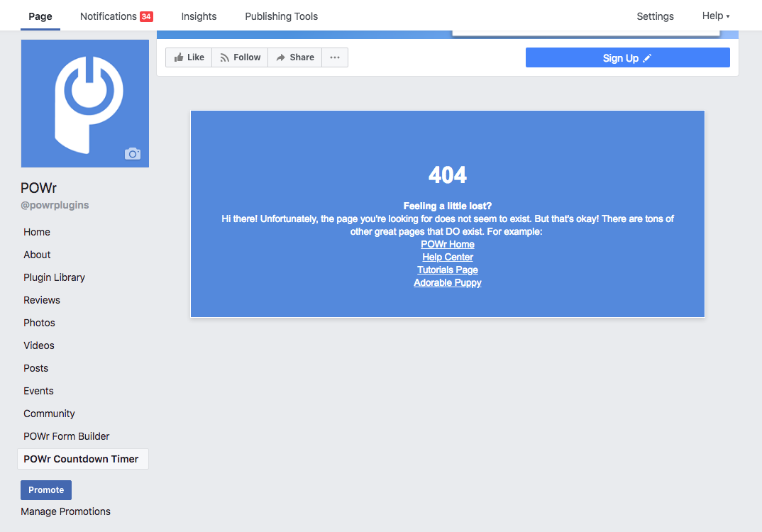Click the Promote button
The height and width of the screenshot is (532, 762).
[x=46, y=490]
